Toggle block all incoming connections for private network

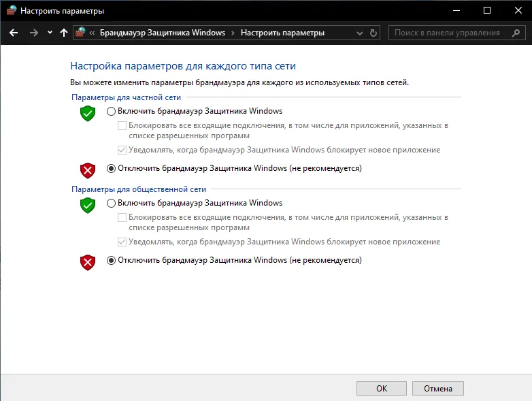tap(122, 126)
